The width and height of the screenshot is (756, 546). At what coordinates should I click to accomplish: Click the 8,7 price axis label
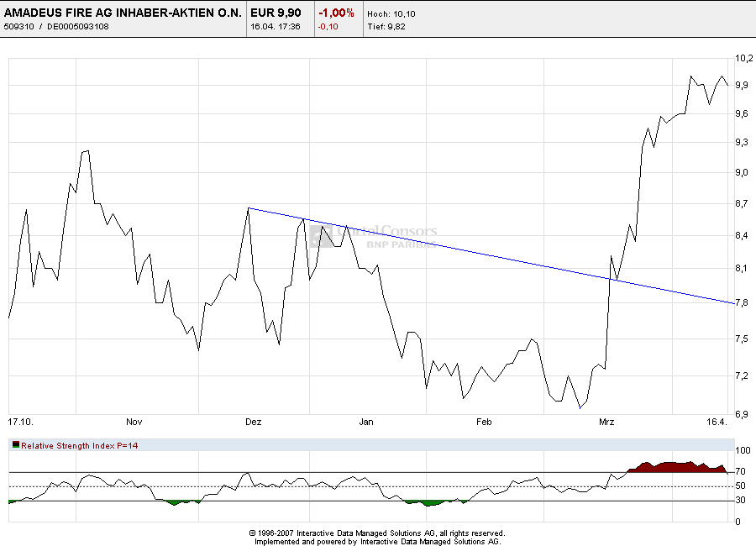tap(742, 203)
